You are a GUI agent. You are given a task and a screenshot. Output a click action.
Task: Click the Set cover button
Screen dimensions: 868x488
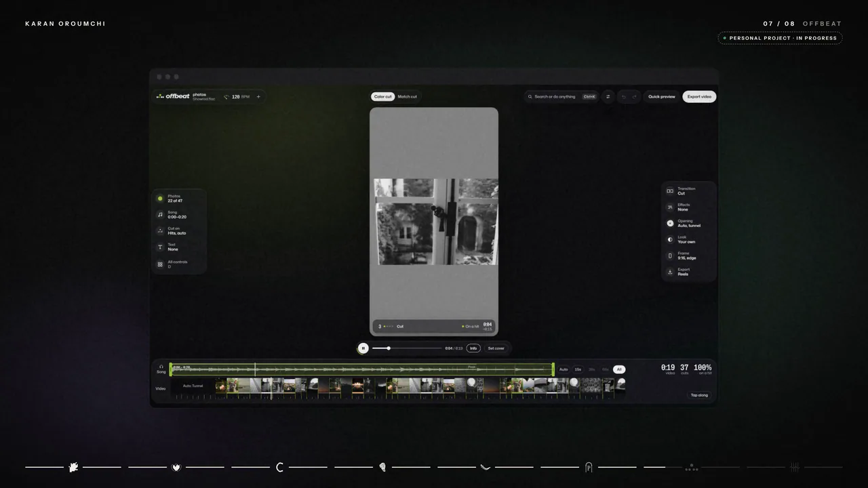tap(496, 348)
